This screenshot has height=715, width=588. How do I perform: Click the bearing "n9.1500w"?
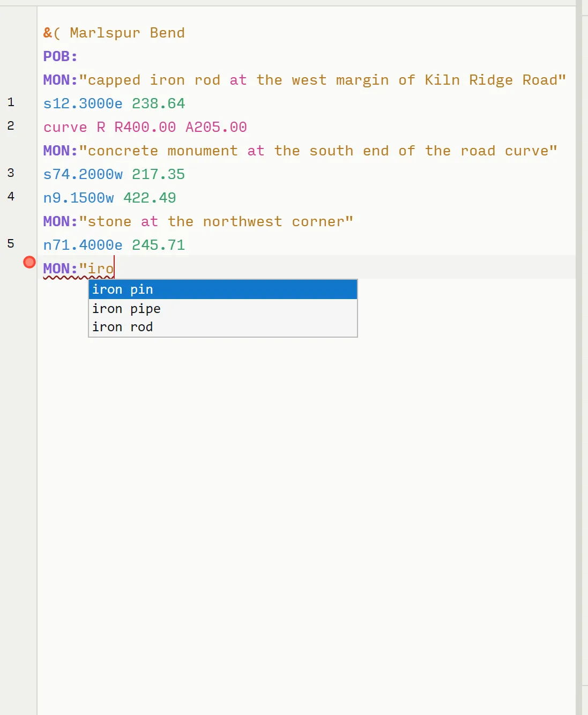78,198
